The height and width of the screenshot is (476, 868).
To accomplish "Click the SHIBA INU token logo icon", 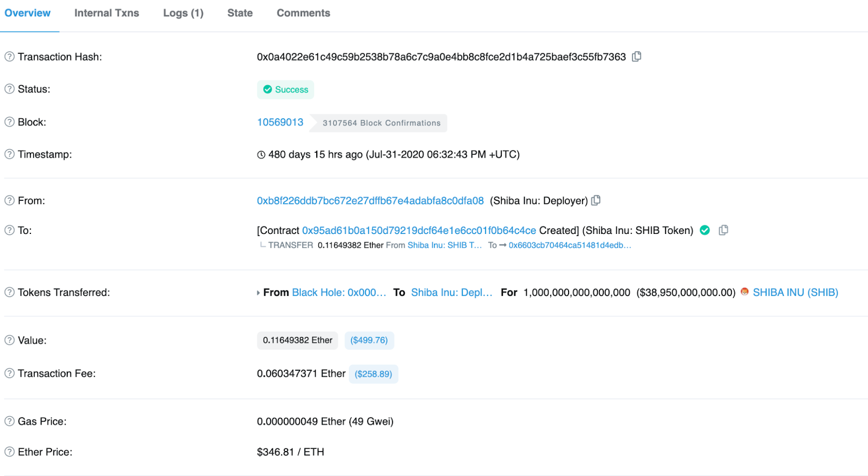I will (744, 292).
